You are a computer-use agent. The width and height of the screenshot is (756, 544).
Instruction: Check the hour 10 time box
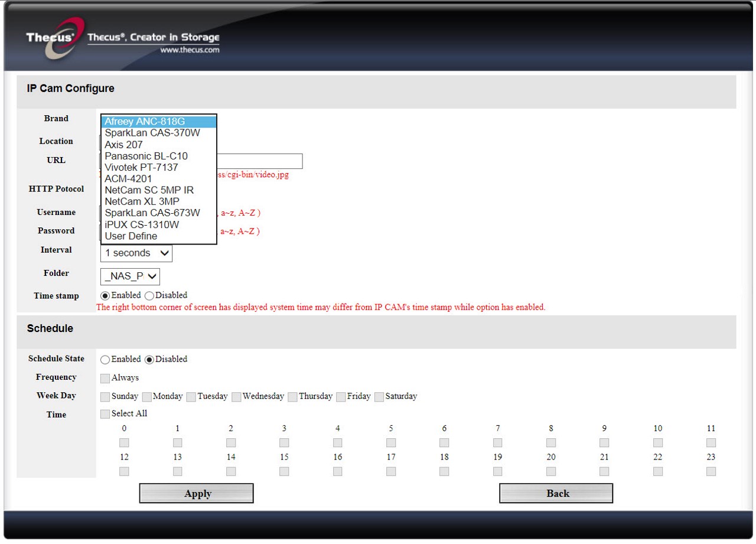click(x=658, y=442)
